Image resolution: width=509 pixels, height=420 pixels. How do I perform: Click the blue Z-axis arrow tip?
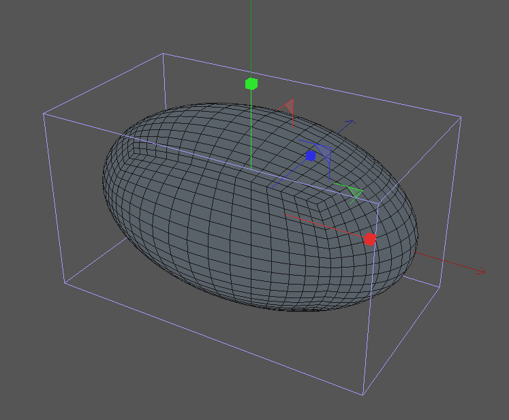point(352,123)
